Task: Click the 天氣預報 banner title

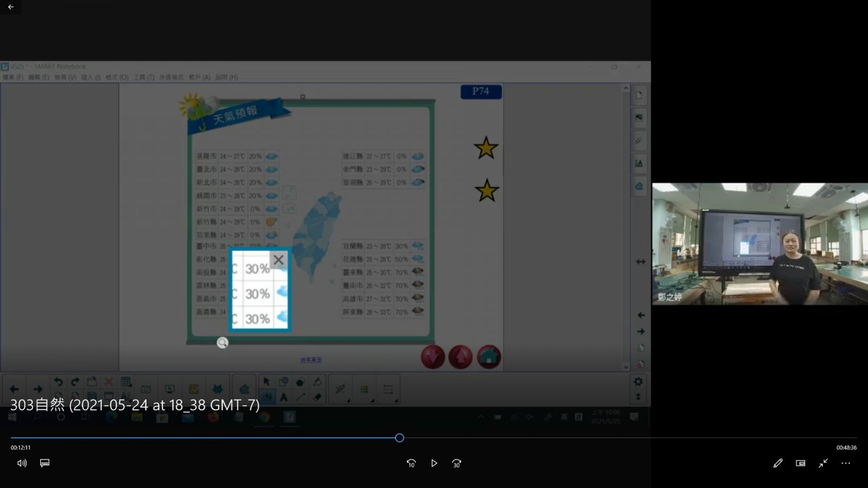Action: pyautogui.click(x=235, y=115)
